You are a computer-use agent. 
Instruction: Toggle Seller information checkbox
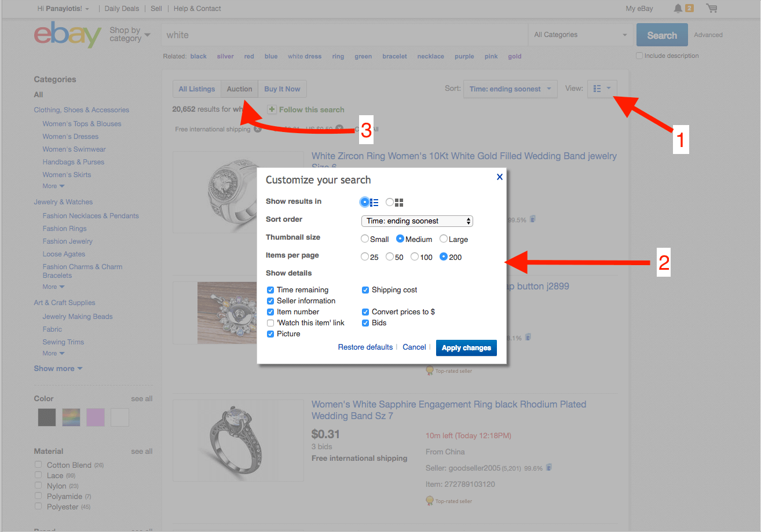tap(270, 301)
